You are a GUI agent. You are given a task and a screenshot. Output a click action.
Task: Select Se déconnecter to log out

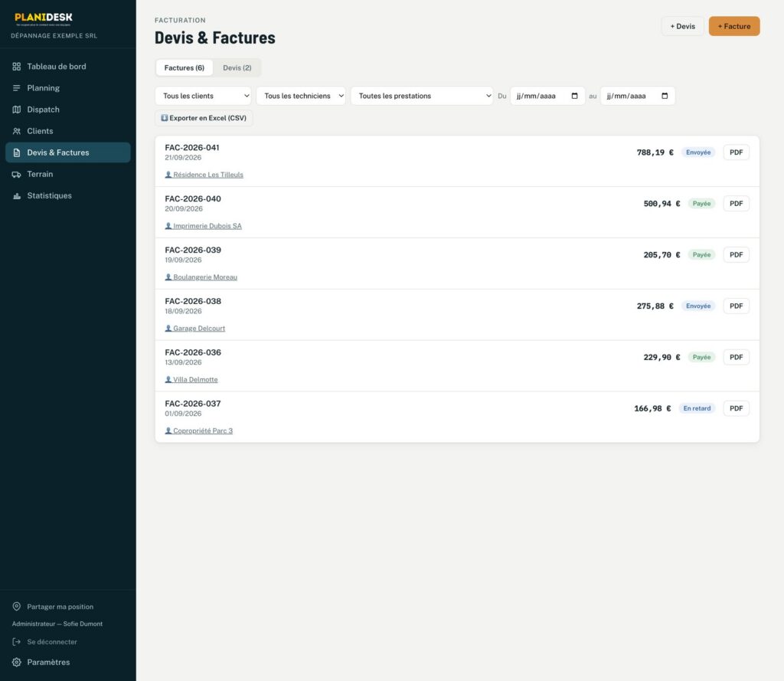click(x=52, y=641)
